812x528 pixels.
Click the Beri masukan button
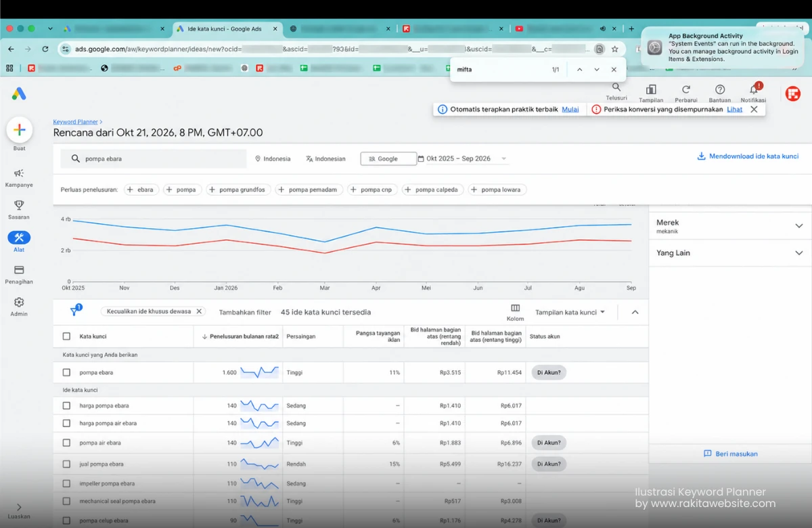[730, 454]
